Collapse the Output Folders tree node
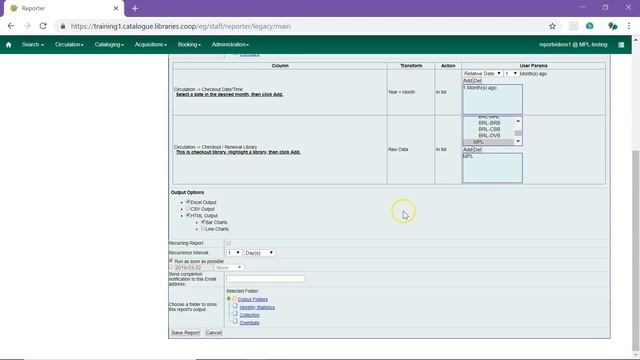Viewport: 640px width, 360px height. tap(229, 299)
